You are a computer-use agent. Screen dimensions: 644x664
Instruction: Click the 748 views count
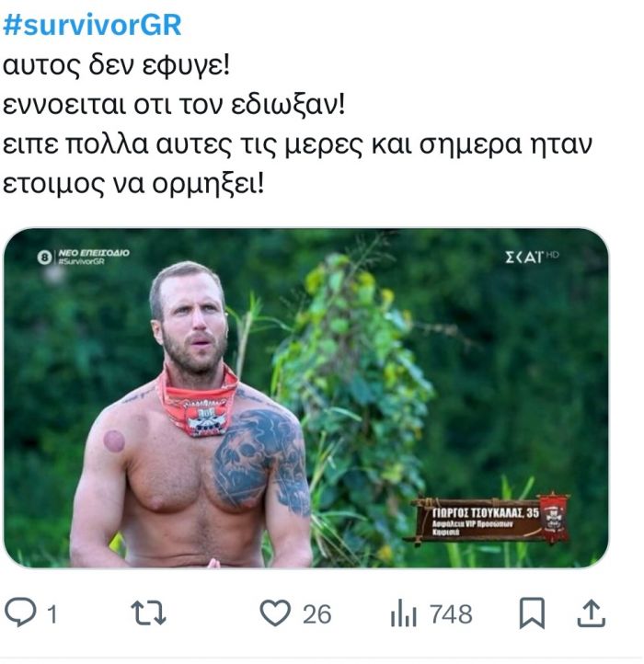[x=451, y=614]
